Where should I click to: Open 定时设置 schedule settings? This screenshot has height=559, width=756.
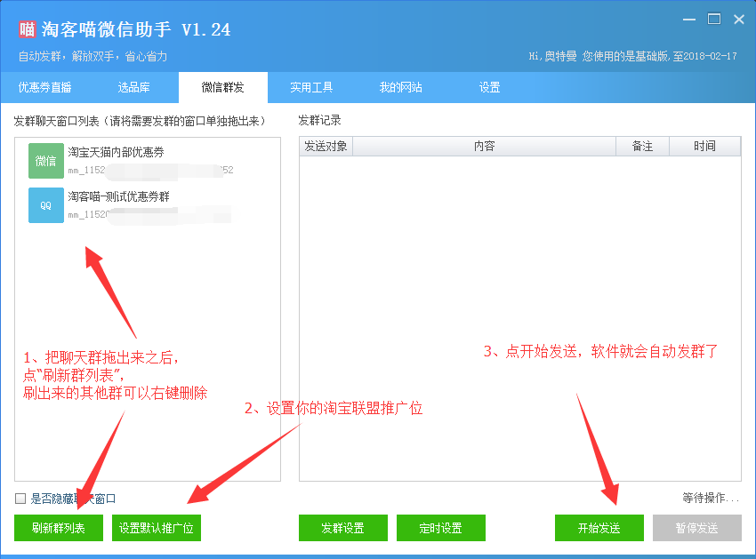pos(440,528)
